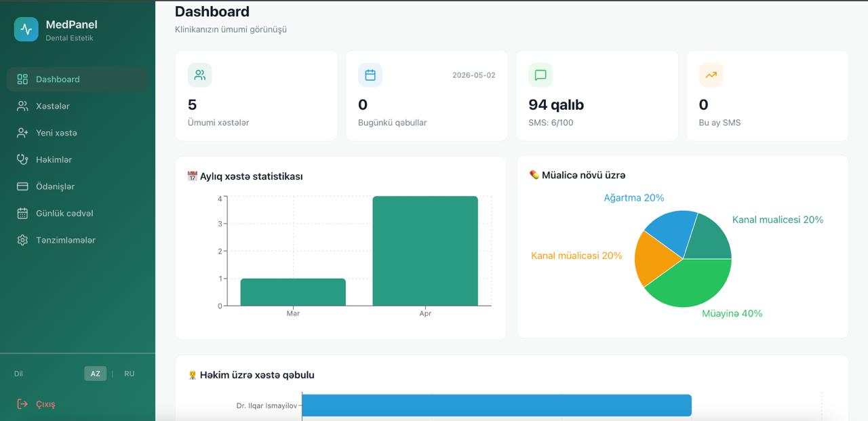Click the message icon on SMS remaining card
Screen dimensions: 868x421
(540, 75)
